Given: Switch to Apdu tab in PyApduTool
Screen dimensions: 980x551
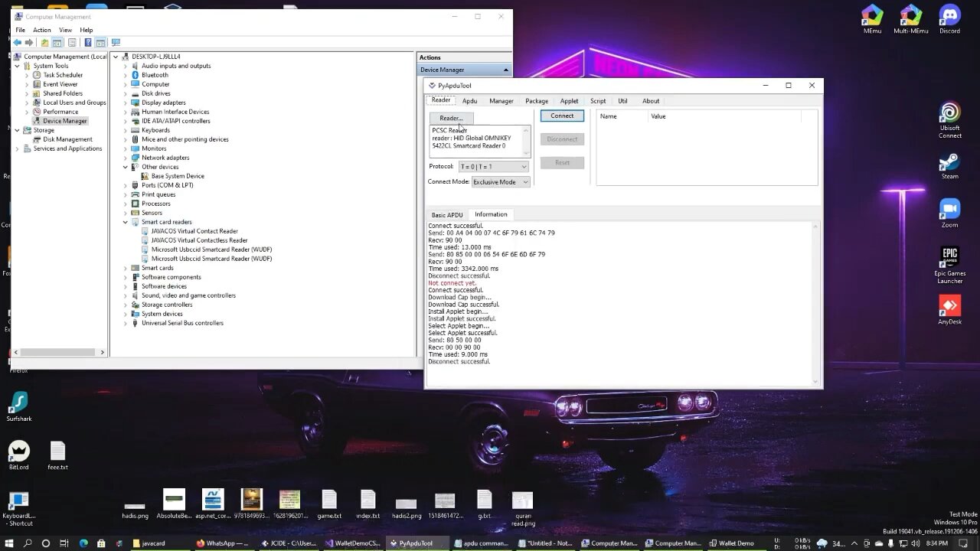Looking at the screenshot, I should coord(469,101).
